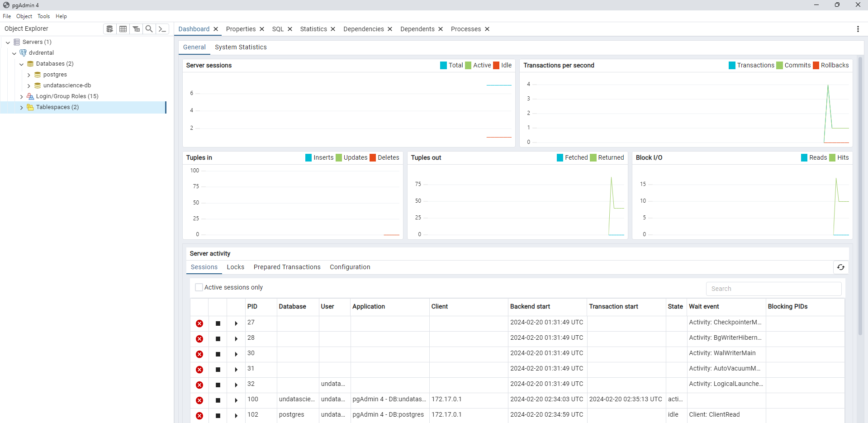Viewport: 868px width, 423px height.
Task: Click the Total sessions legend swatch
Action: (x=443, y=66)
